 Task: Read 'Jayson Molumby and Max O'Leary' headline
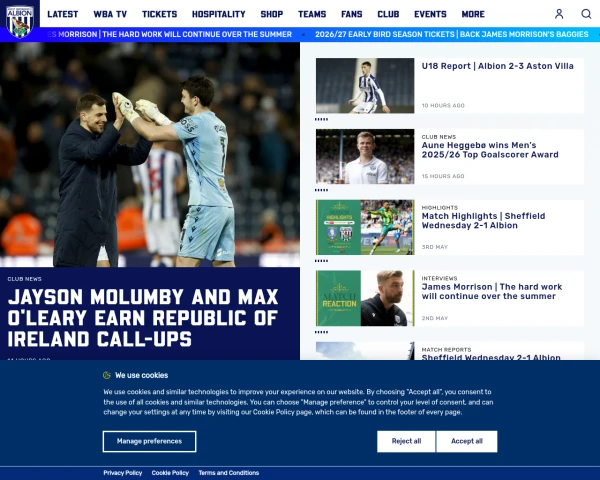[x=143, y=318]
